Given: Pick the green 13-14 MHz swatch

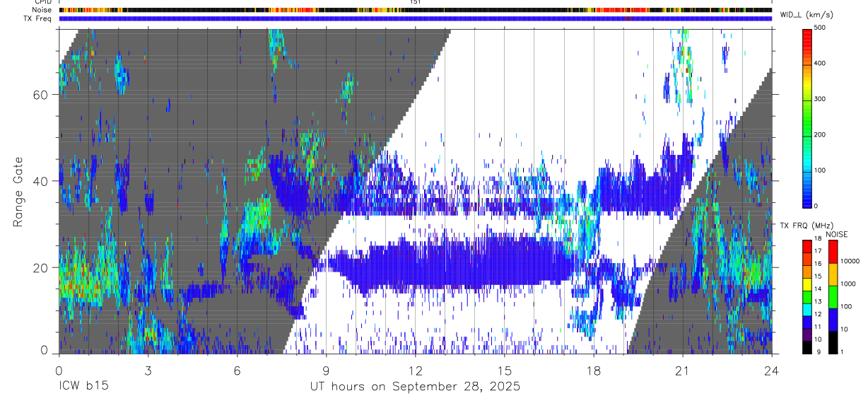Looking at the screenshot, I should pyautogui.click(x=807, y=297).
